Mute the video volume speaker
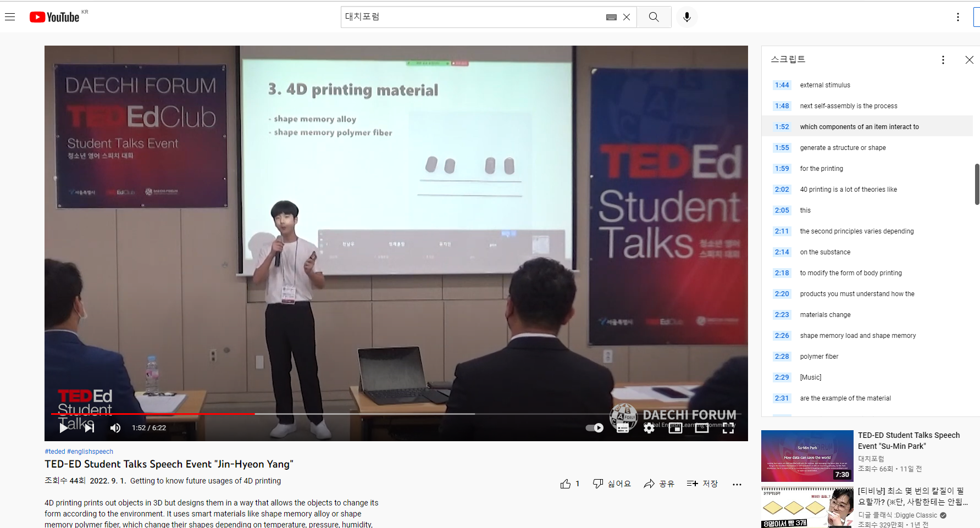The height and width of the screenshot is (528, 980). point(115,428)
